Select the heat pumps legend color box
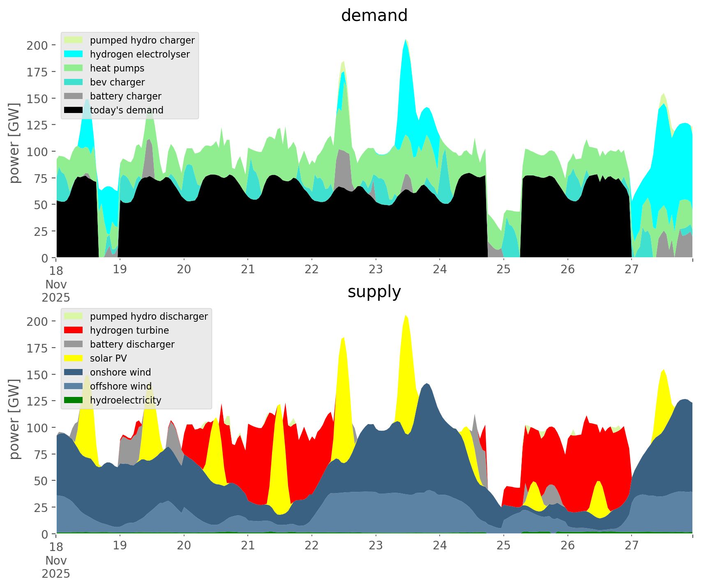The width and height of the screenshot is (701, 588). tap(74, 68)
